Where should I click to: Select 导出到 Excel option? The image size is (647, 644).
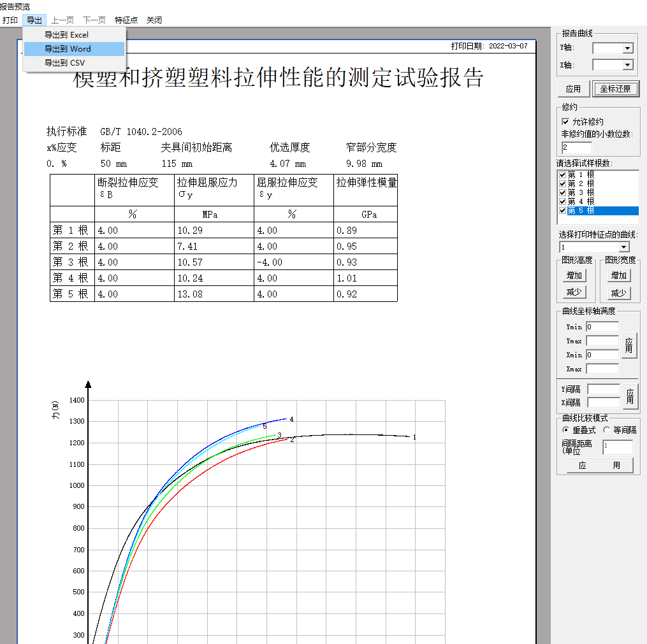click(75, 34)
